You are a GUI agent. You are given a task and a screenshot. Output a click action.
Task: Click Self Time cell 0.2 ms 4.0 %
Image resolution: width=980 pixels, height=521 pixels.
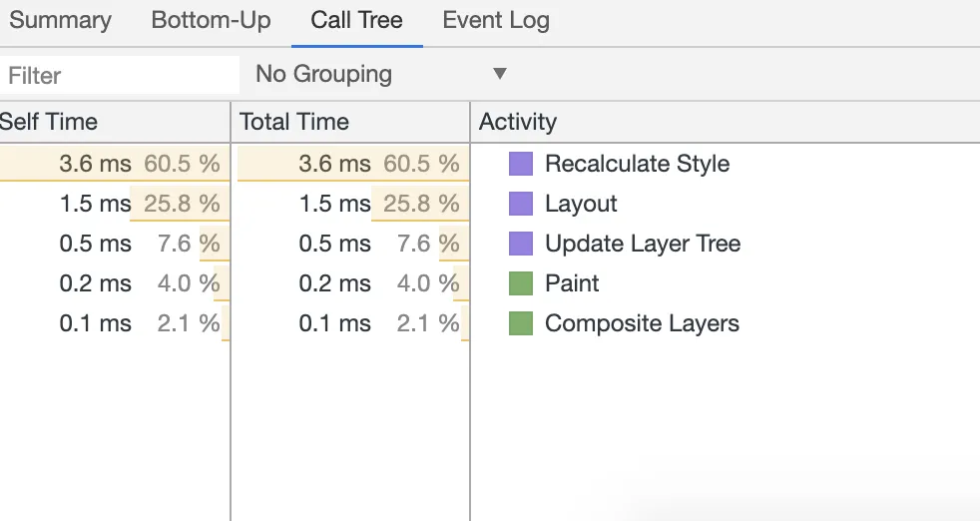coord(115,283)
